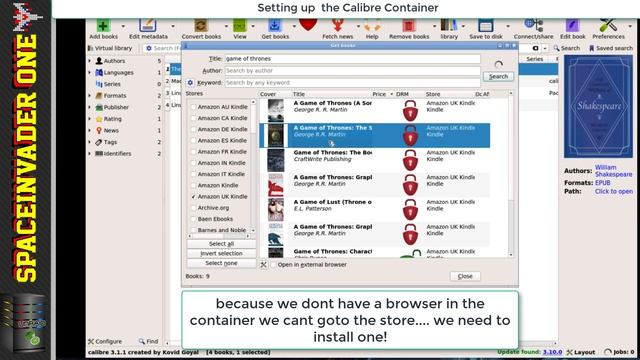Click the Jobs spinner in status bar

coord(608,352)
